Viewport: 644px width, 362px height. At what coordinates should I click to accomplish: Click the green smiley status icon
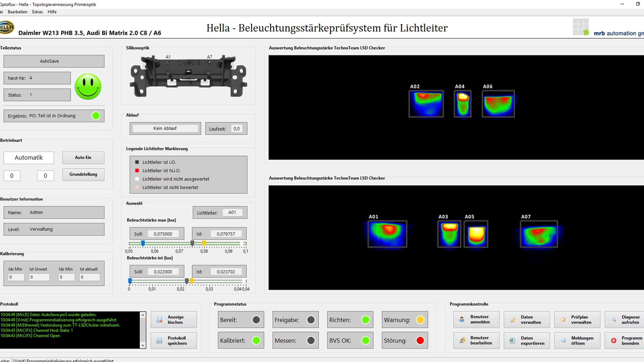(x=88, y=86)
